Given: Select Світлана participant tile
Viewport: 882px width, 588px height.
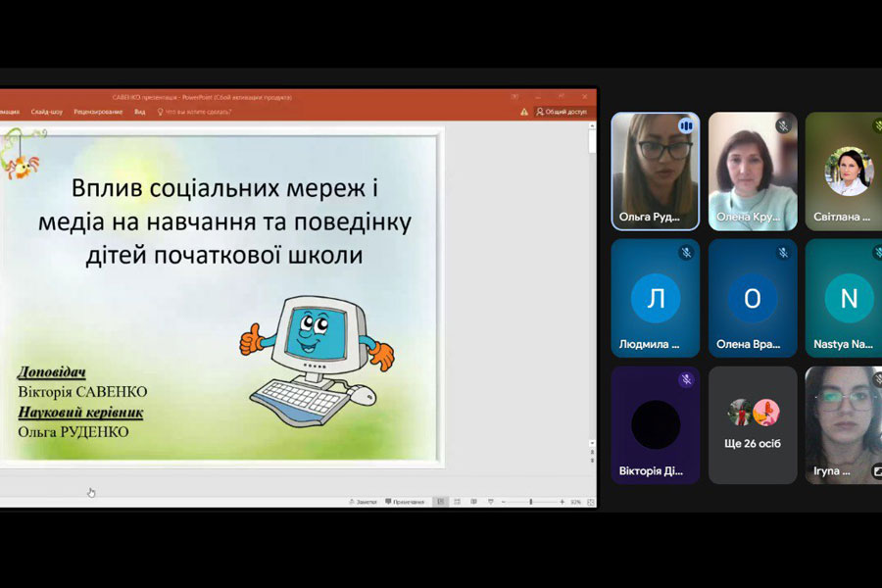Looking at the screenshot, I should (844, 171).
